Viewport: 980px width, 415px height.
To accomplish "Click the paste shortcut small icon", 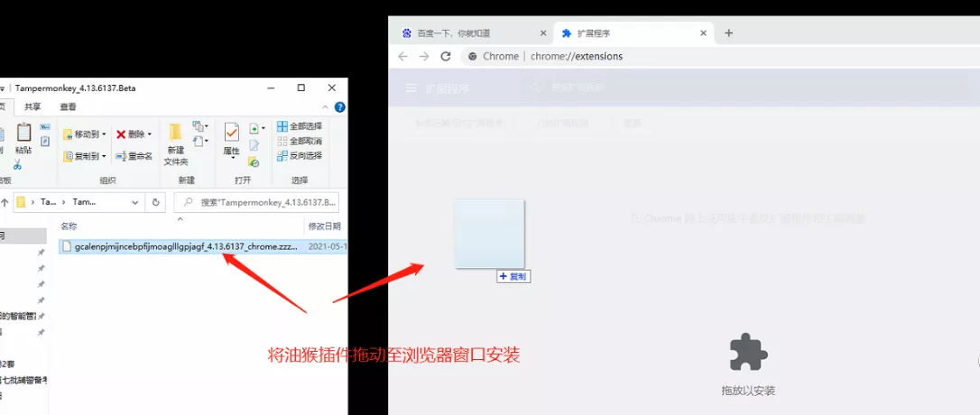I will (45, 142).
